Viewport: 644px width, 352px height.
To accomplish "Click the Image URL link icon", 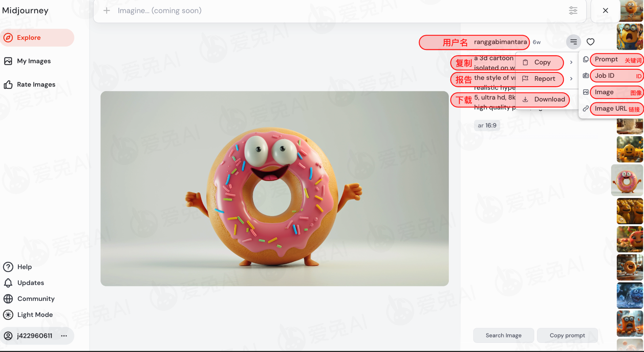I will tap(586, 108).
